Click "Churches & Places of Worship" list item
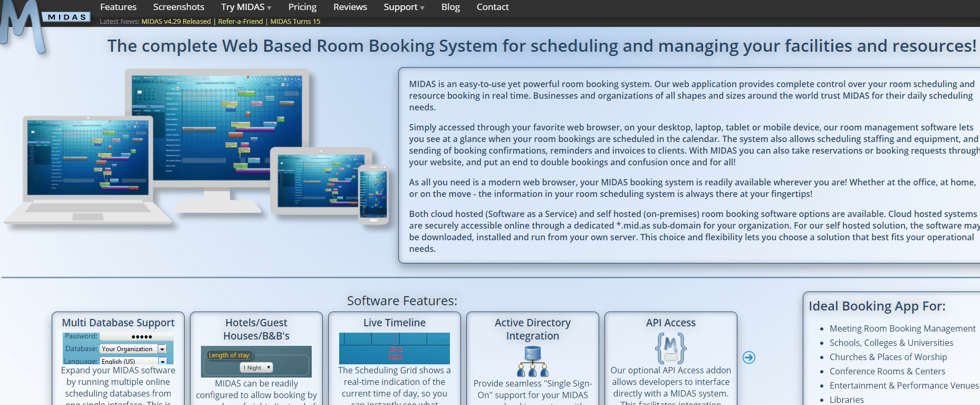Screen dimensions: 980x405 888,357
